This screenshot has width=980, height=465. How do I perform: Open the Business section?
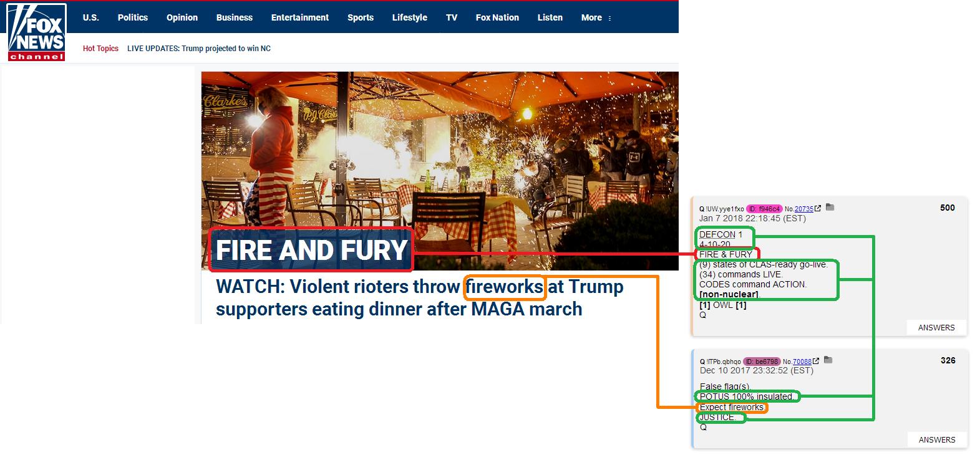[235, 17]
